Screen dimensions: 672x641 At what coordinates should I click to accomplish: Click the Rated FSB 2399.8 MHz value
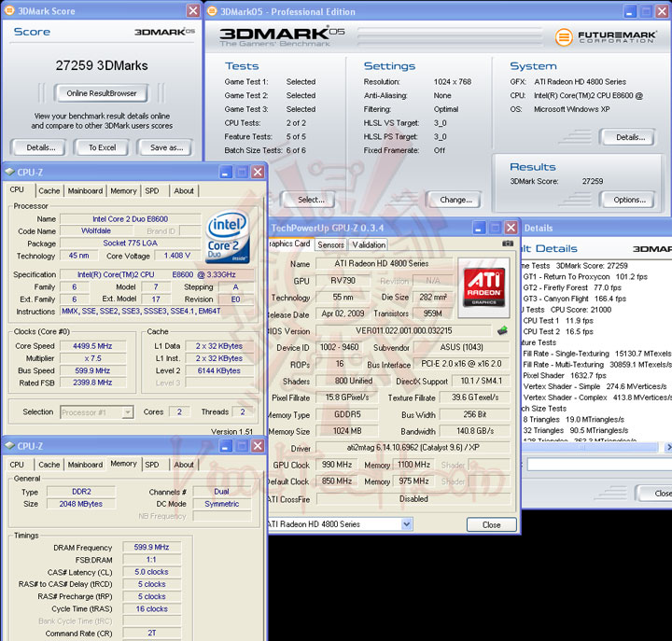92,383
